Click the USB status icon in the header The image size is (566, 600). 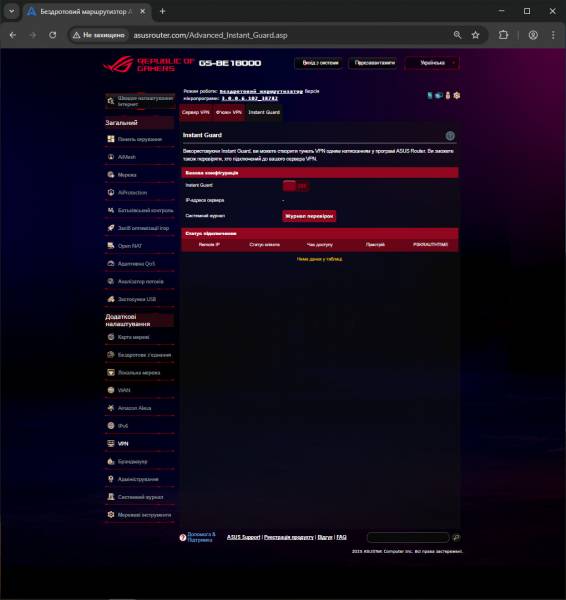(448, 95)
